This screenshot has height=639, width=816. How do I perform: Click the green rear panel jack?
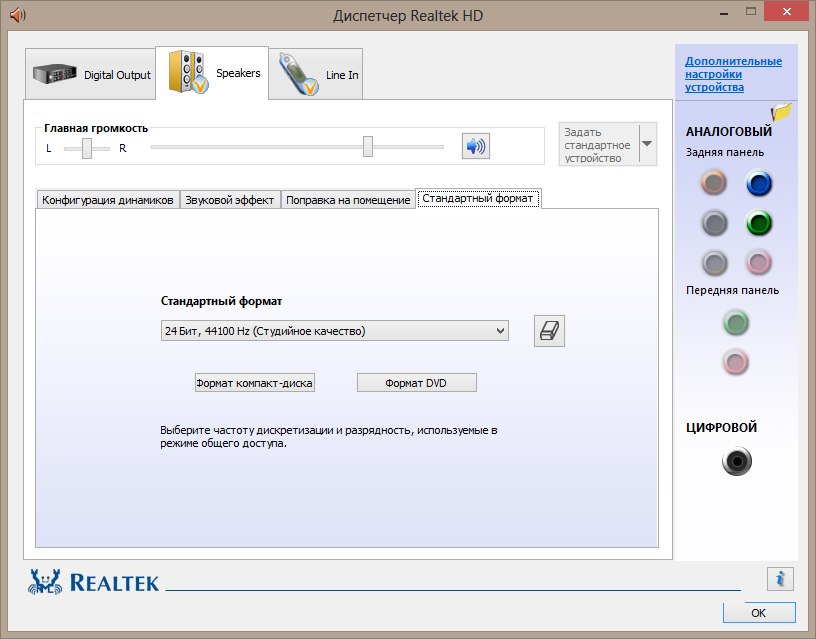(759, 223)
